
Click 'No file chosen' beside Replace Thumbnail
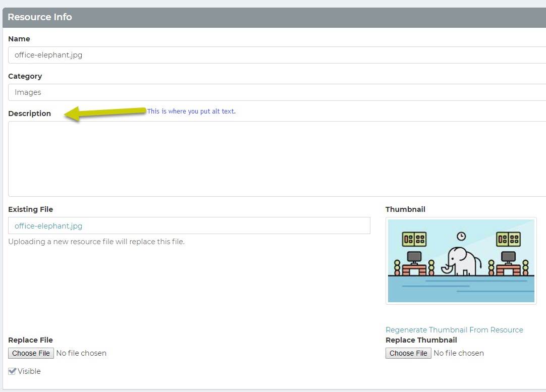[x=459, y=353]
